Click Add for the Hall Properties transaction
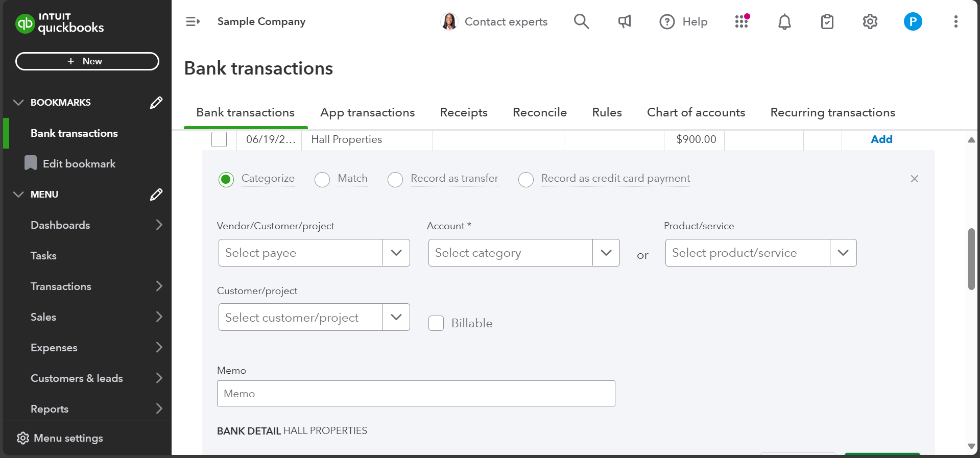 (x=881, y=139)
